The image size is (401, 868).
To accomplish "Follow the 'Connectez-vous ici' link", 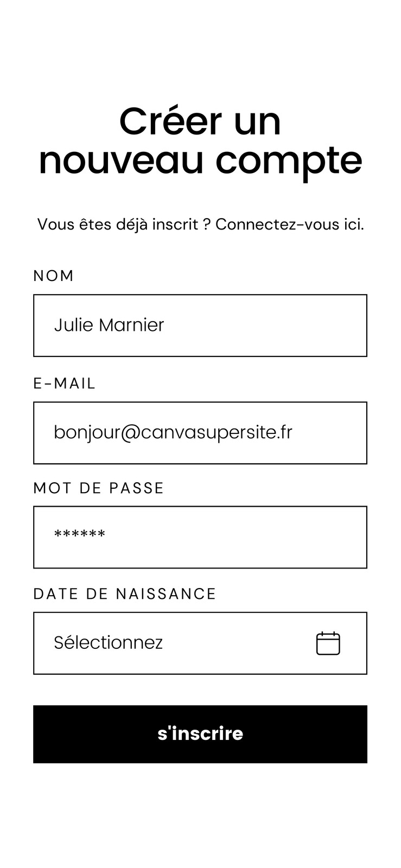I will click(x=290, y=224).
